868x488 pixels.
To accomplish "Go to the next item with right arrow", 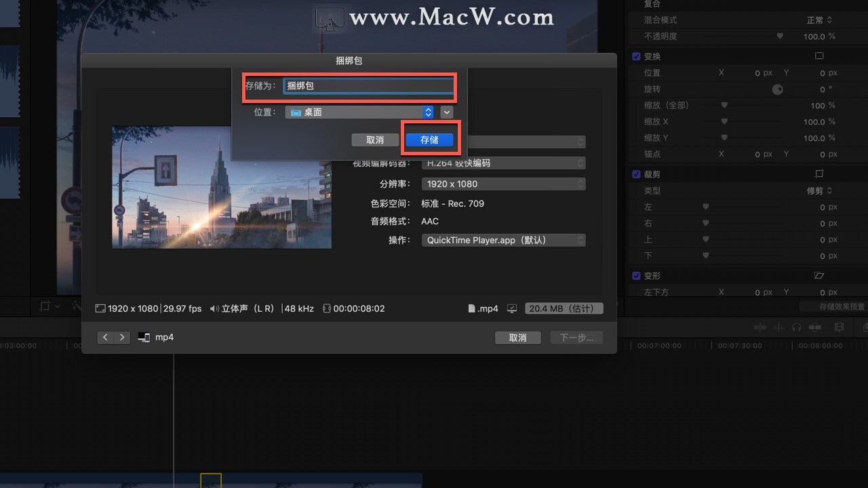I will (122, 337).
